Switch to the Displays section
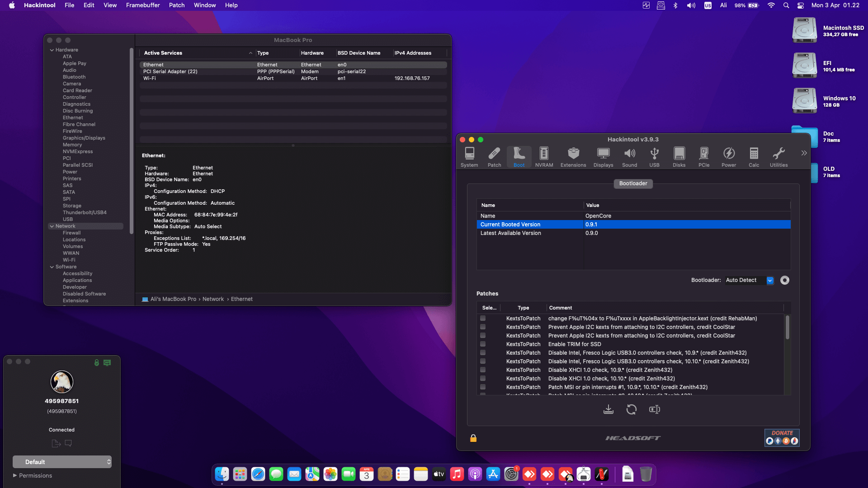868x488 pixels. [x=603, y=156]
